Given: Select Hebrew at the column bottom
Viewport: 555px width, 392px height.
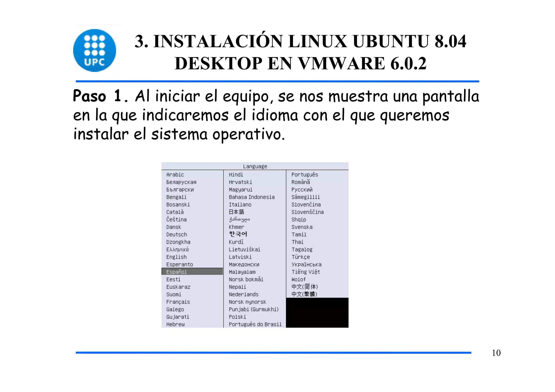Looking at the screenshot, I should tap(175, 324).
